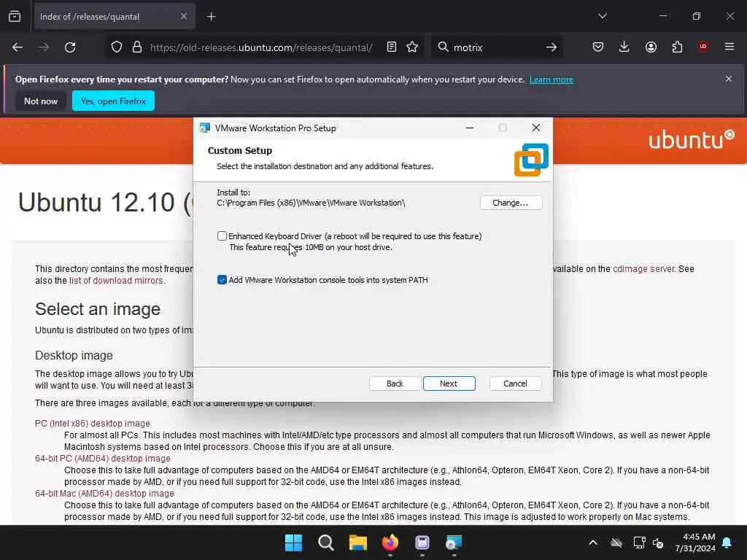Screen dimensions: 747x560
Task: Open list of download mirrors link
Action: pos(116,281)
